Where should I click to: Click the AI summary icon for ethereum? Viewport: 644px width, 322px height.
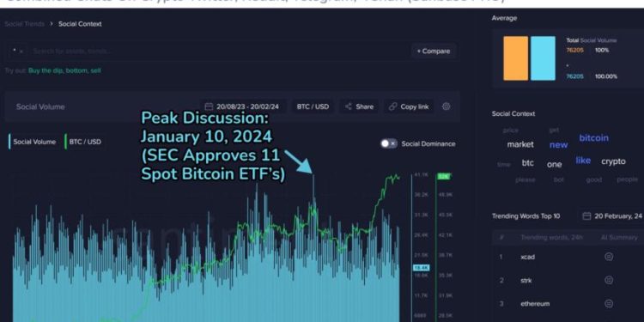pos(609,304)
